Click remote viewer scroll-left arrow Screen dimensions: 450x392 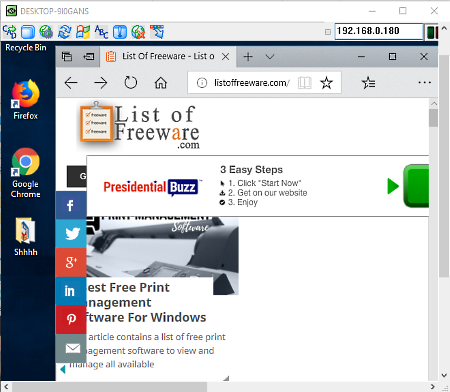6,387
